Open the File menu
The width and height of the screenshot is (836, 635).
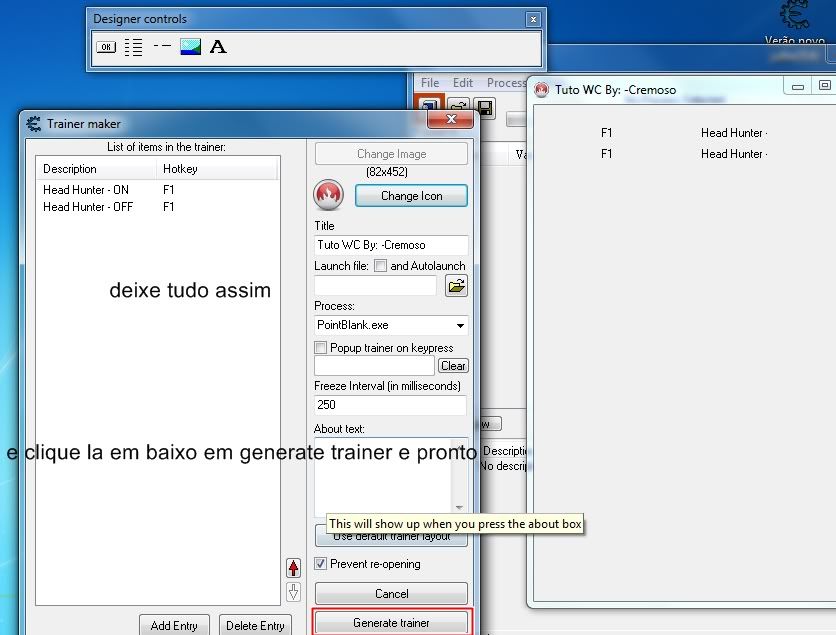tap(430, 83)
